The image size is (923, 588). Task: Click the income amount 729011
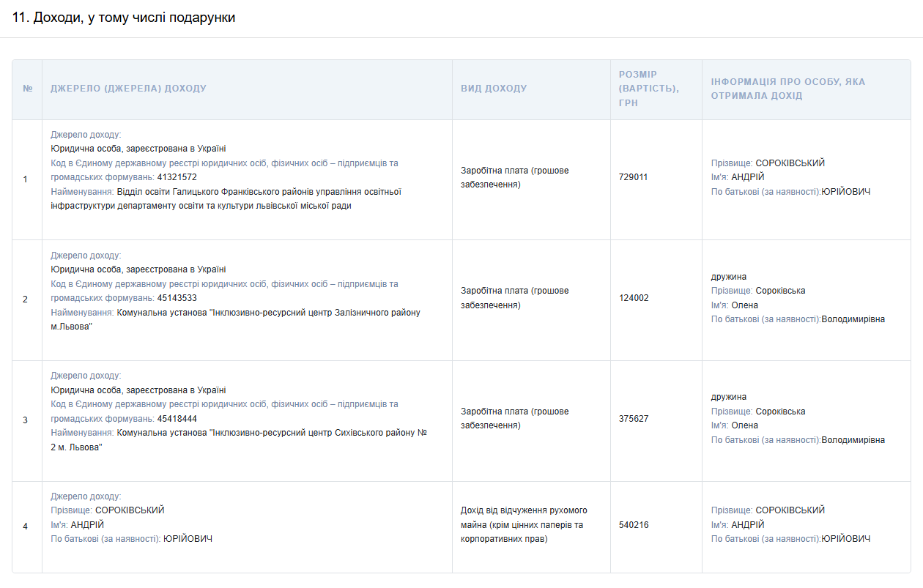[x=634, y=177]
